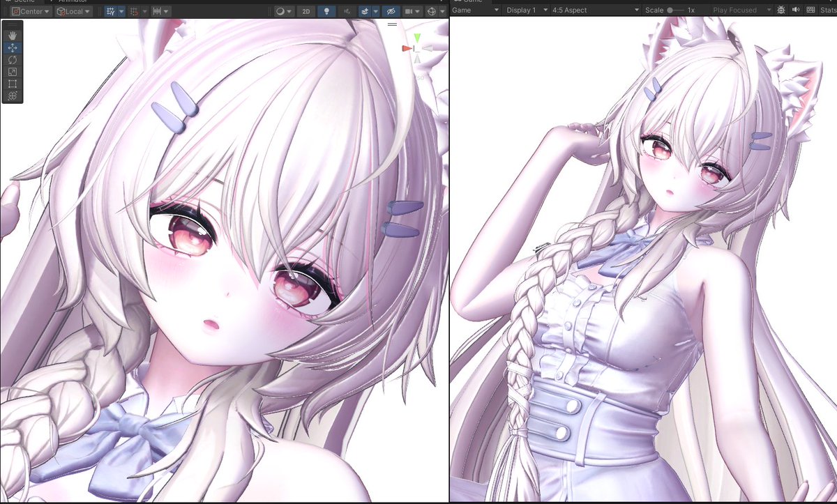Select the Hand view tool
837x504 pixels.
[x=13, y=36]
